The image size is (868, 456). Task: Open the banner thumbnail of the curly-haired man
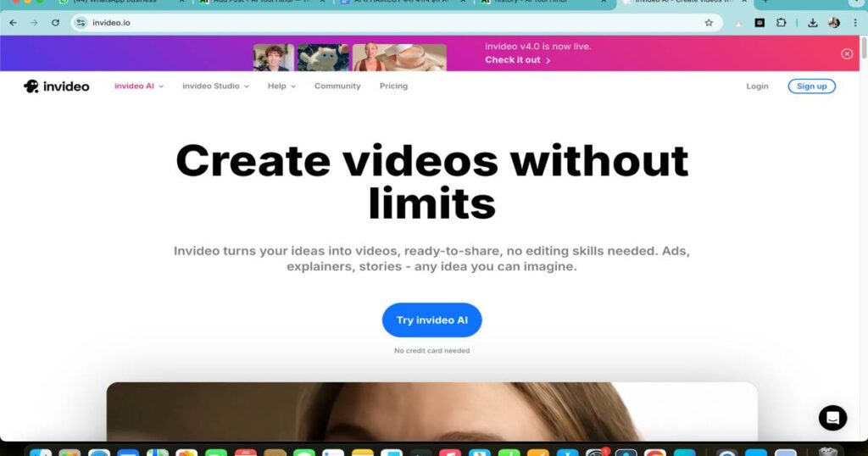pyautogui.click(x=274, y=58)
